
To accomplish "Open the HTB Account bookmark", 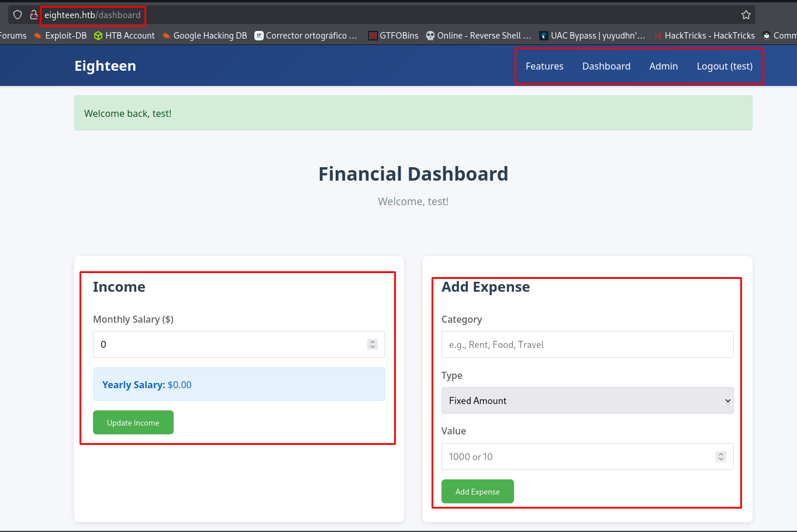I will (124, 36).
